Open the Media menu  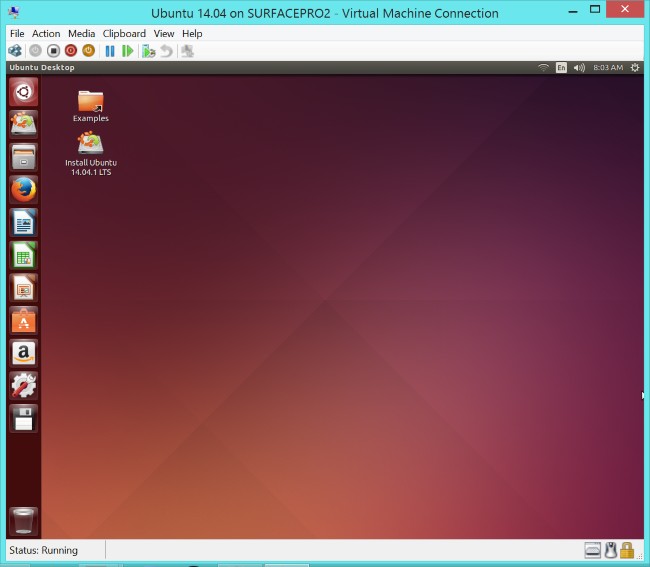pyautogui.click(x=82, y=34)
